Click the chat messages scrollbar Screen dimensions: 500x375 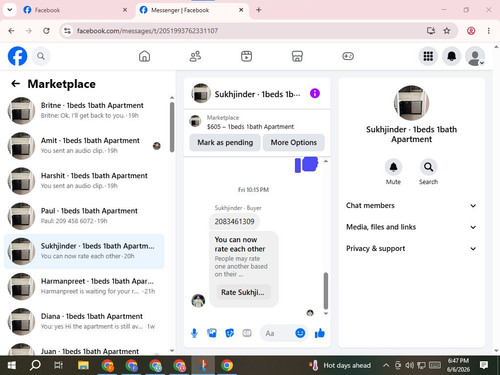(x=326, y=291)
